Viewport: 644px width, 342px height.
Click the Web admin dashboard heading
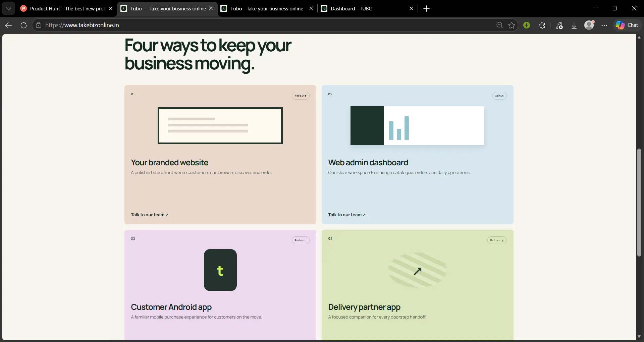coord(368,163)
